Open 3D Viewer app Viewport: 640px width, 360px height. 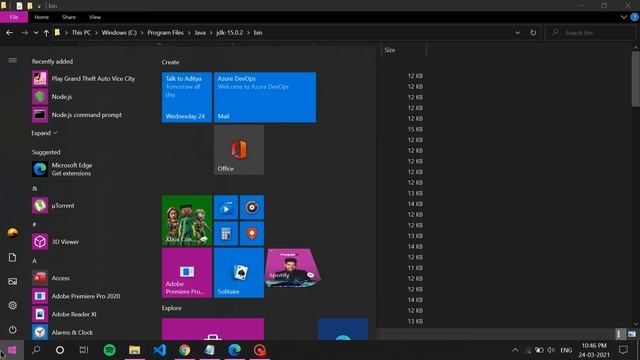tap(56, 242)
